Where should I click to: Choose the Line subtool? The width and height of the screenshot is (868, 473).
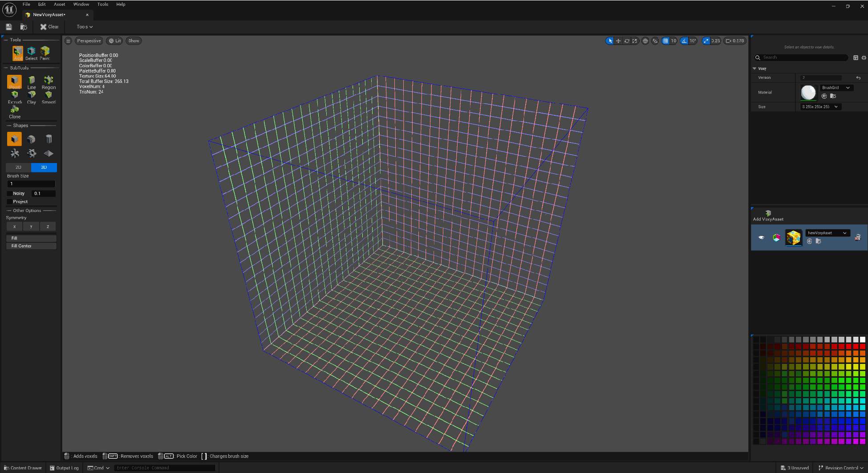click(x=32, y=82)
